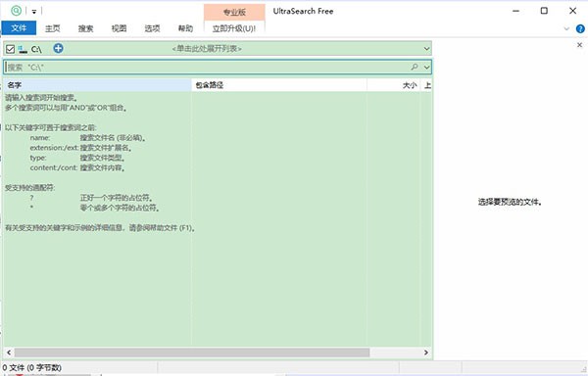Screen dimensions: 588x376
Task: Click the partly visible 上 column header
Action: [x=426, y=85]
